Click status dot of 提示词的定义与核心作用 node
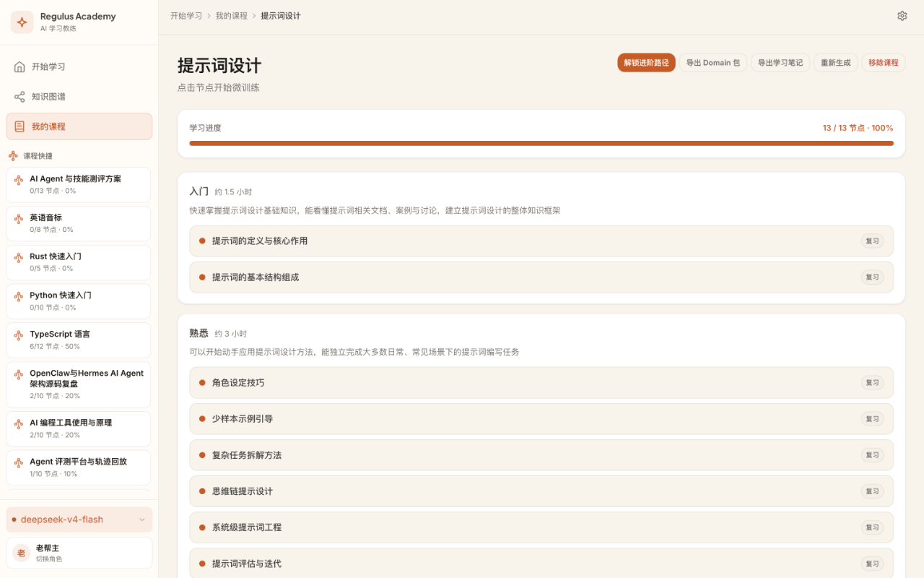The image size is (924, 578). tap(202, 241)
